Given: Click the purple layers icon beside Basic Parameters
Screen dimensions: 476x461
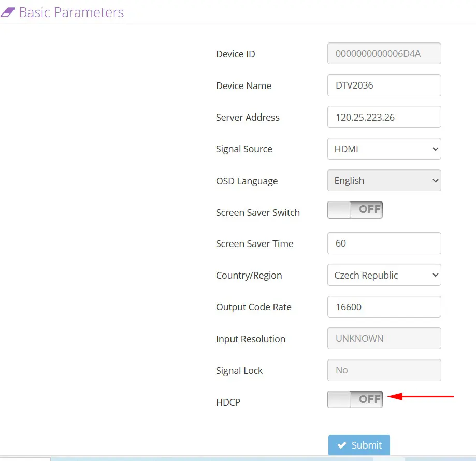Looking at the screenshot, I should point(9,11).
